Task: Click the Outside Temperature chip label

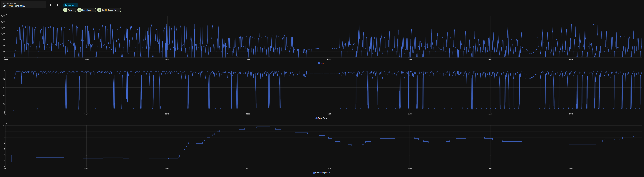Action: (109, 10)
